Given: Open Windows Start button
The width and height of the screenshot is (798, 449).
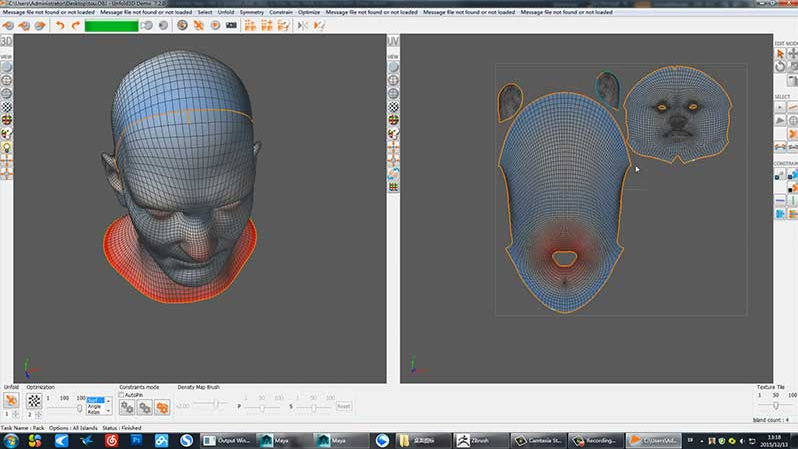Looking at the screenshot, I should point(11,441).
